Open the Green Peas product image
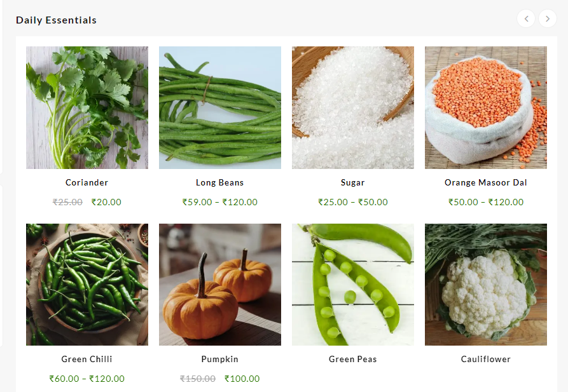568x392 pixels. click(353, 285)
